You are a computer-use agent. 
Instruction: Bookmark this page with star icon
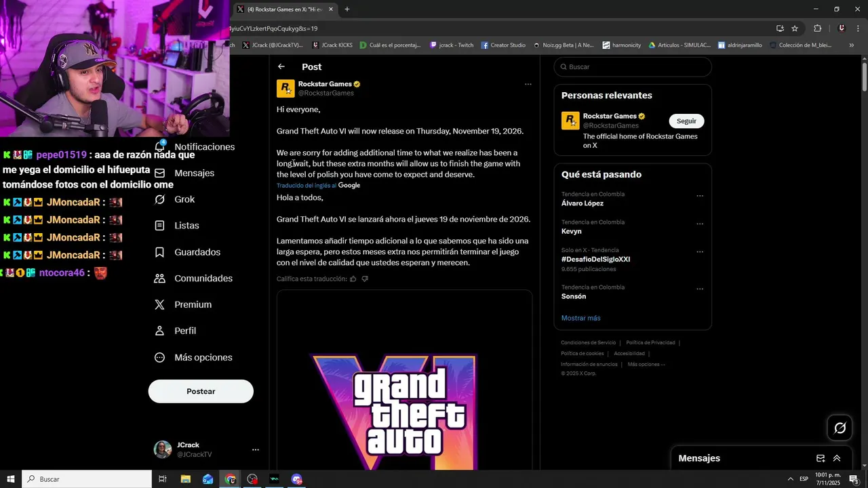pyautogui.click(x=795, y=28)
